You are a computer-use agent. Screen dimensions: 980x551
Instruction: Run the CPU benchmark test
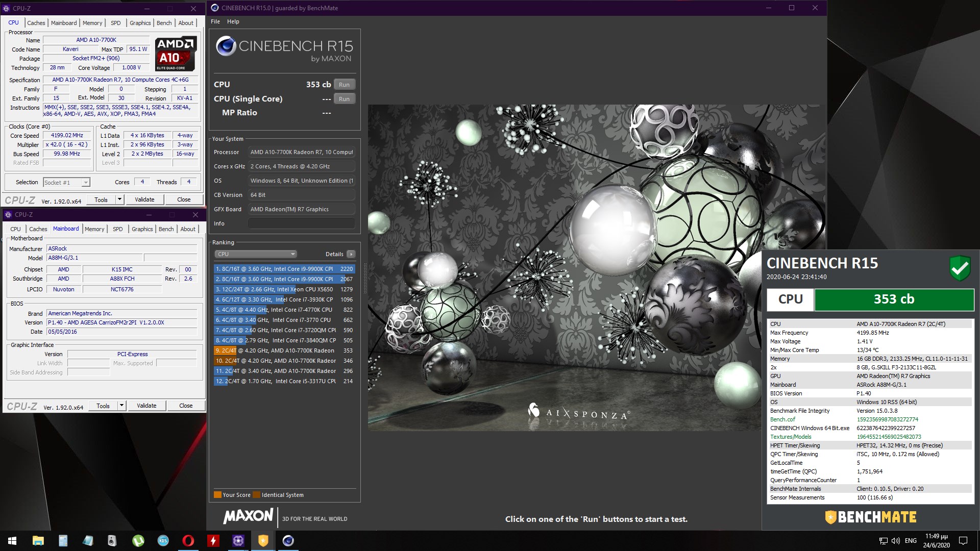pos(345,85)
